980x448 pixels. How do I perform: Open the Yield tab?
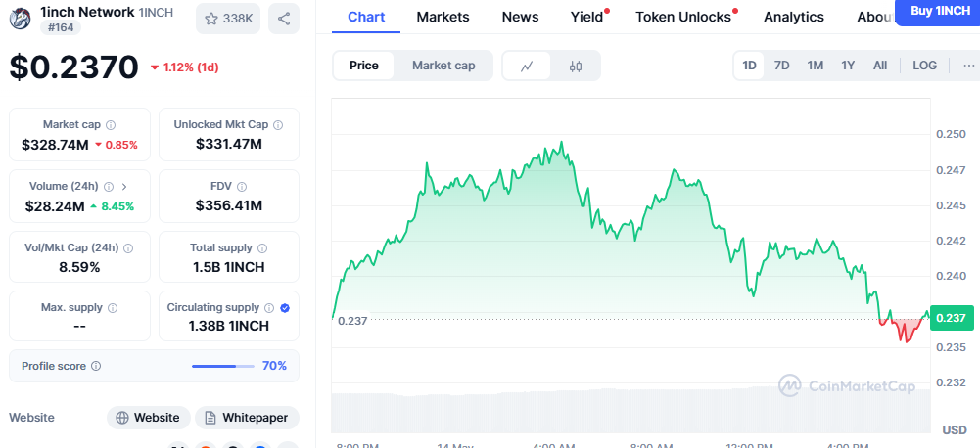click(x=587, y=17)
